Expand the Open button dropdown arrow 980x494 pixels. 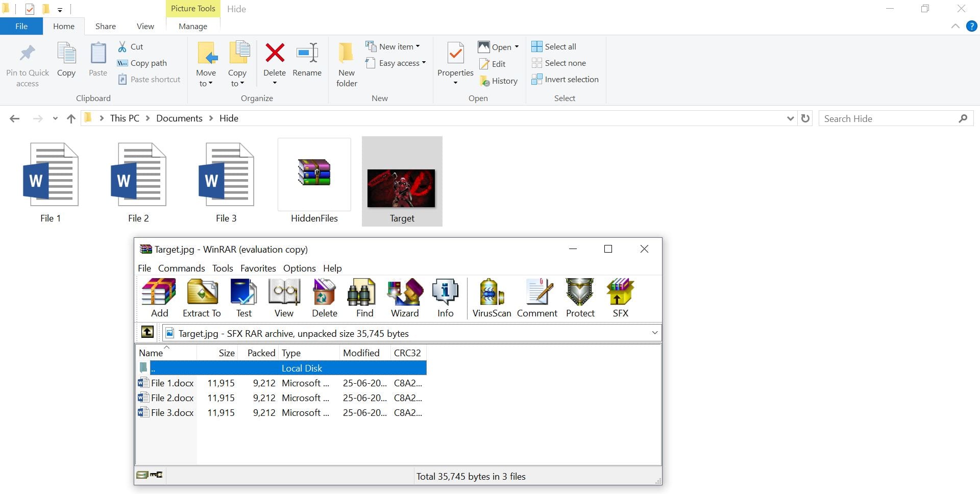[517, 47]
